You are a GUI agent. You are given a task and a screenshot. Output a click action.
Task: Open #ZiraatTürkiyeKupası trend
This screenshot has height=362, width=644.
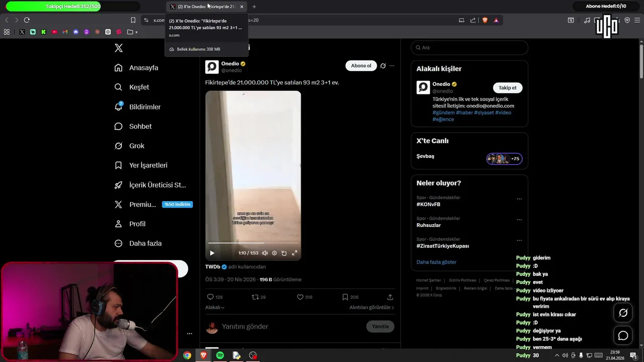443,246
